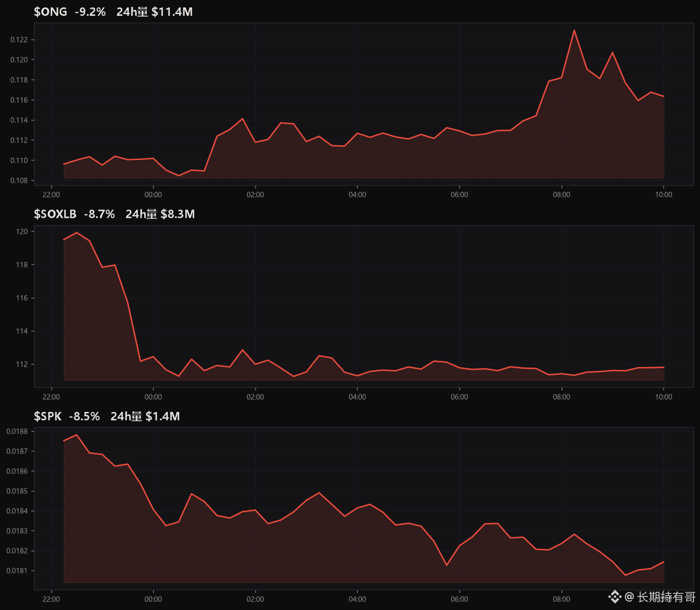Select the 0.114 price axis label
The height and width of the screenshot is (610, 700).
coord(19,120)
